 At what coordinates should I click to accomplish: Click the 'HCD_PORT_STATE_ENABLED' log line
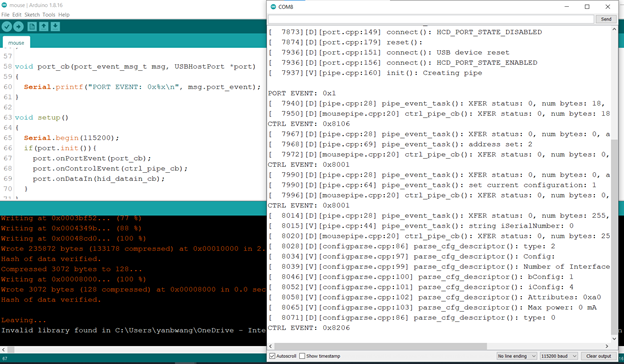[402, 62]
